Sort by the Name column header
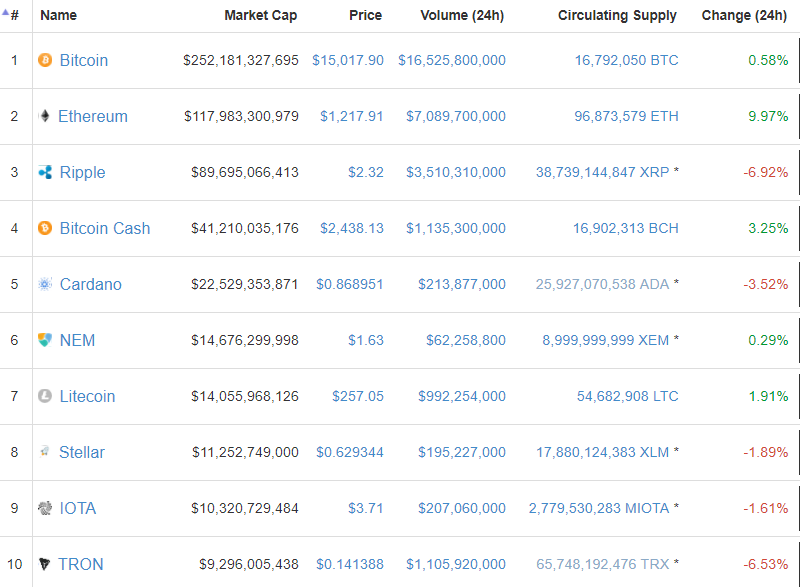The image size is (800, 587). [59, 15]
